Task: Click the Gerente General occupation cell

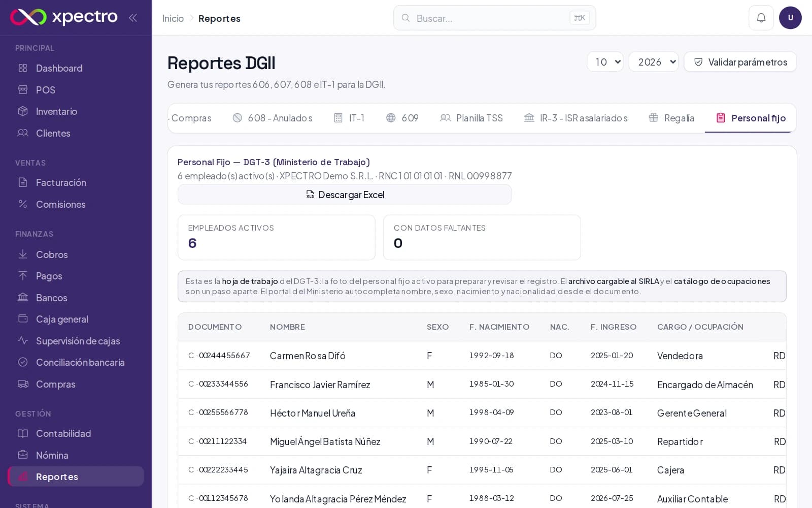Action: coord(692,413)
